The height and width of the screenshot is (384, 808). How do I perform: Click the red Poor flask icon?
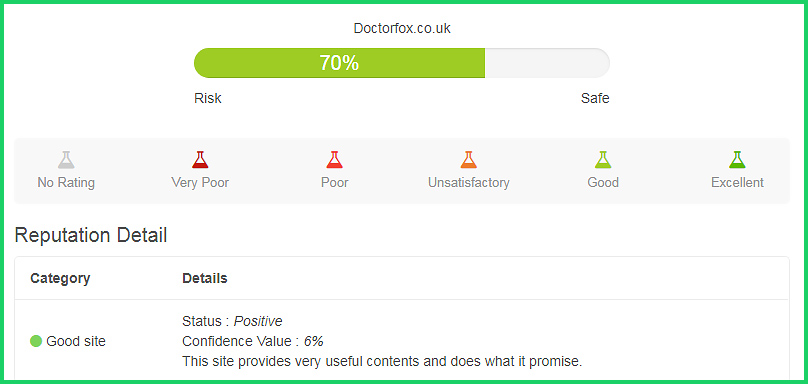(334, 160)
